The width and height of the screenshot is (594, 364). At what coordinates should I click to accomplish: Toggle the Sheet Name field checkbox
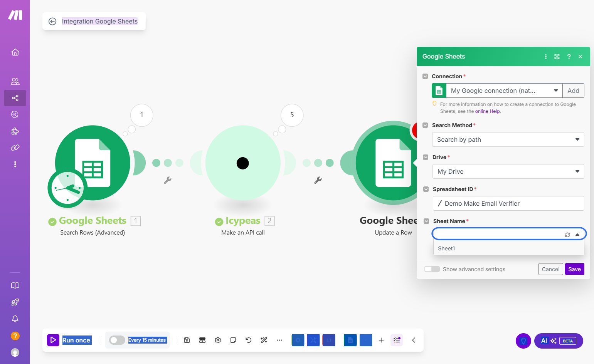426,221
